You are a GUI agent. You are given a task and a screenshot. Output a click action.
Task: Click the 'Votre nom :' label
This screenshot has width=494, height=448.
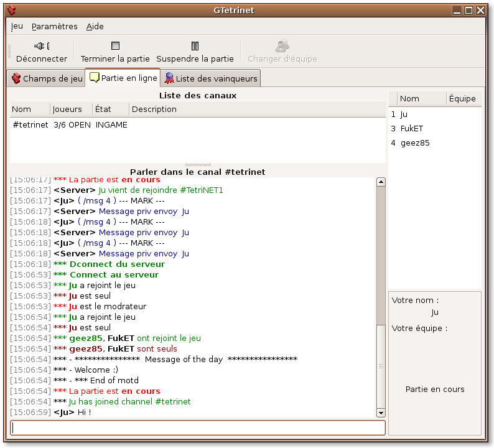415,301
